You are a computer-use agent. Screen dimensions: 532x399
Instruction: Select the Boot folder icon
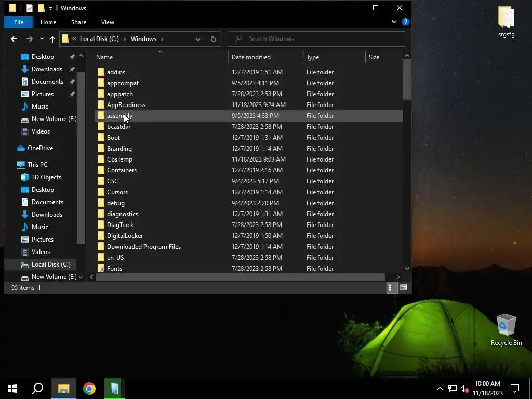pos(101,137)
